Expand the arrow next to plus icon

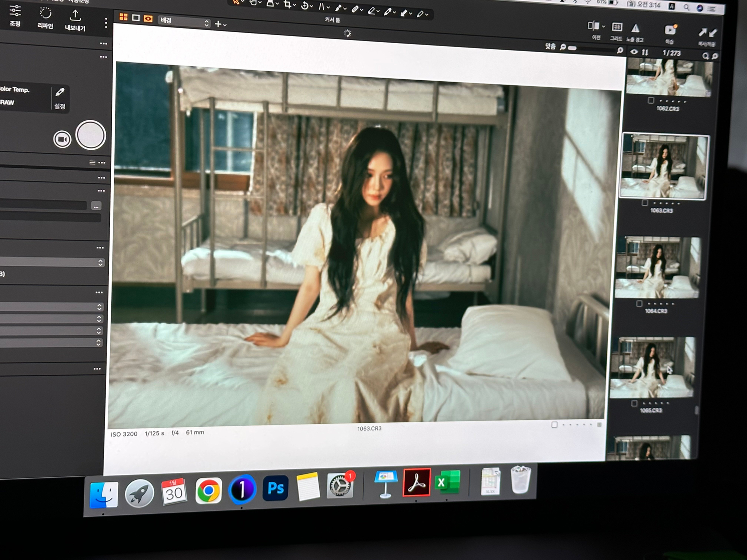(225, 25)
